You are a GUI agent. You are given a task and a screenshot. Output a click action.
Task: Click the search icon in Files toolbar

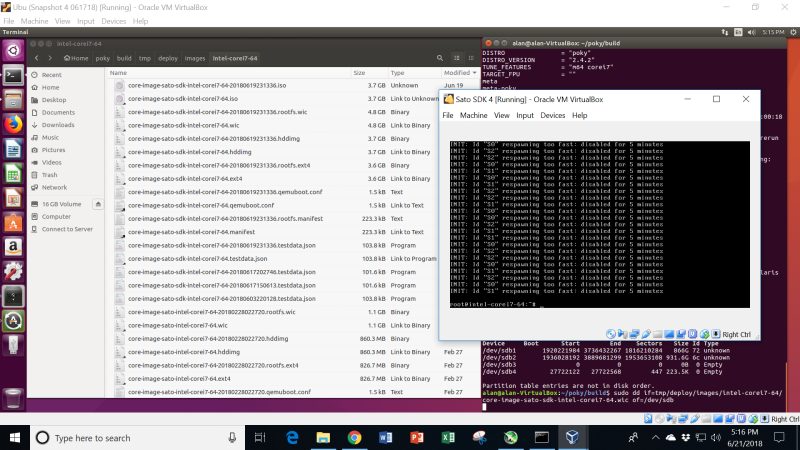[x=440, y=58]
